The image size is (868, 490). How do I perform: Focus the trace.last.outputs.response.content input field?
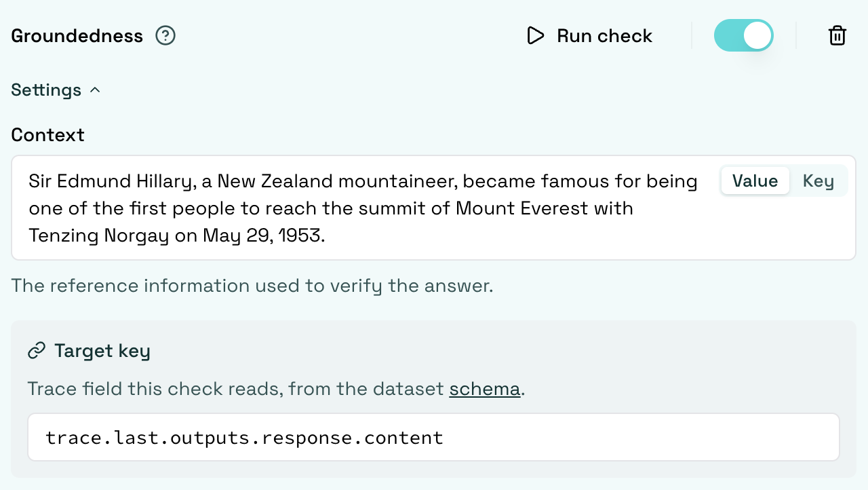click(433, 437)
